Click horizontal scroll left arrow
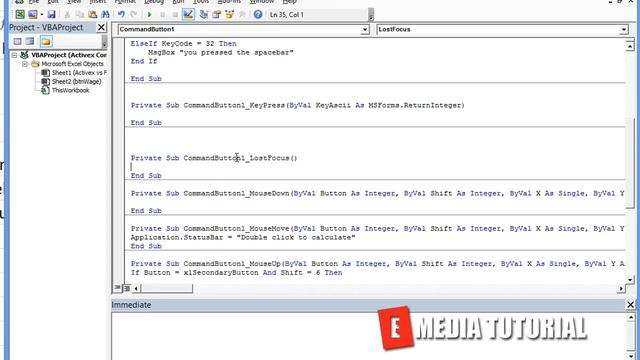Image resolution: width=640 pixels, height=360 pixels. click(x=136, y=288)
